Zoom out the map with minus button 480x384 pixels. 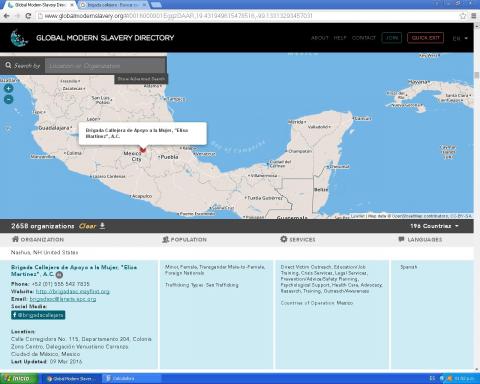point(9,99)
